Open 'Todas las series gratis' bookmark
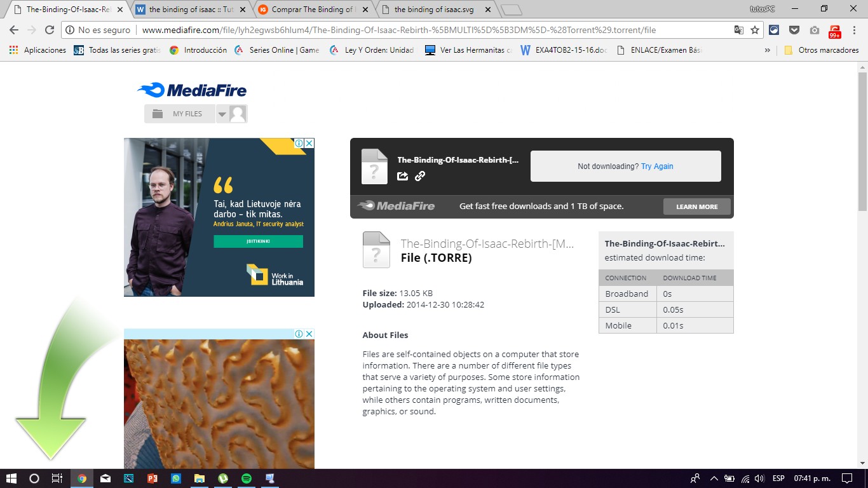868x488 pixels. pyautogui.click(x=118, y=50)
